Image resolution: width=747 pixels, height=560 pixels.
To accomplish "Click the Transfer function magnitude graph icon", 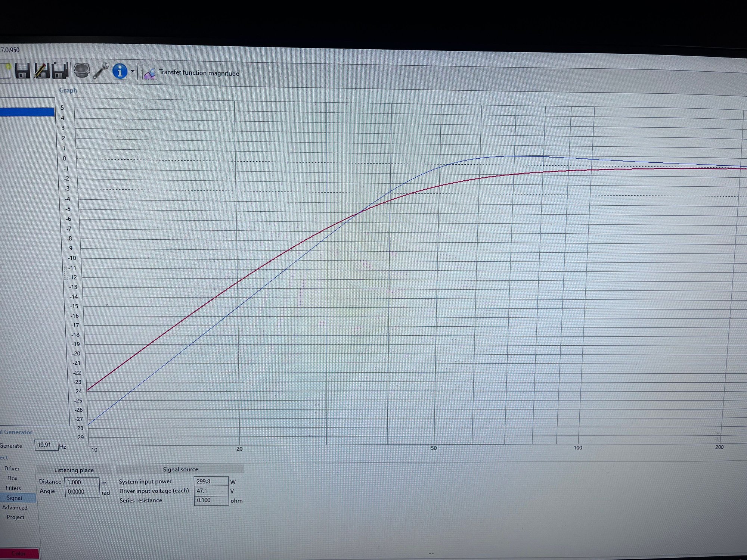I will (150, 73).
